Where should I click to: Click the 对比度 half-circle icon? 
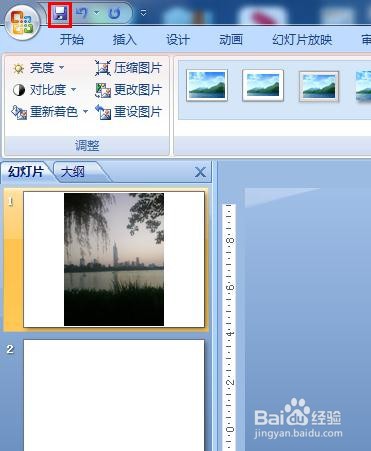coord(19,90)
